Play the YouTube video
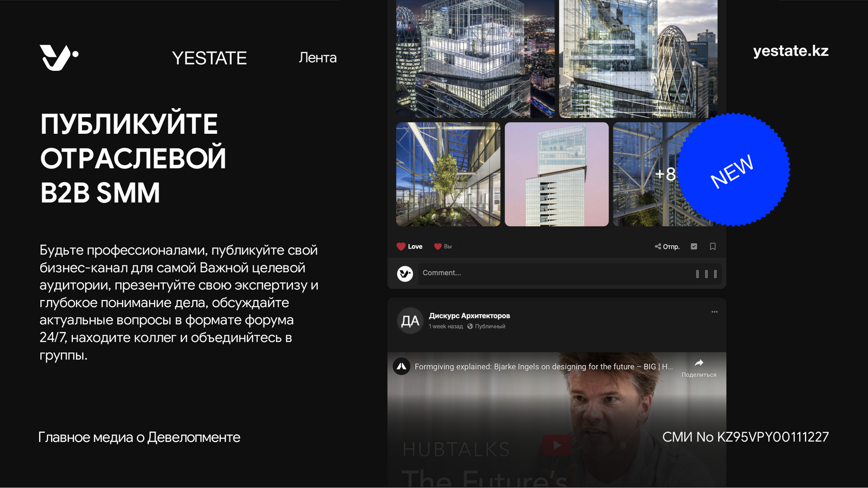 [x=556, y=445]
